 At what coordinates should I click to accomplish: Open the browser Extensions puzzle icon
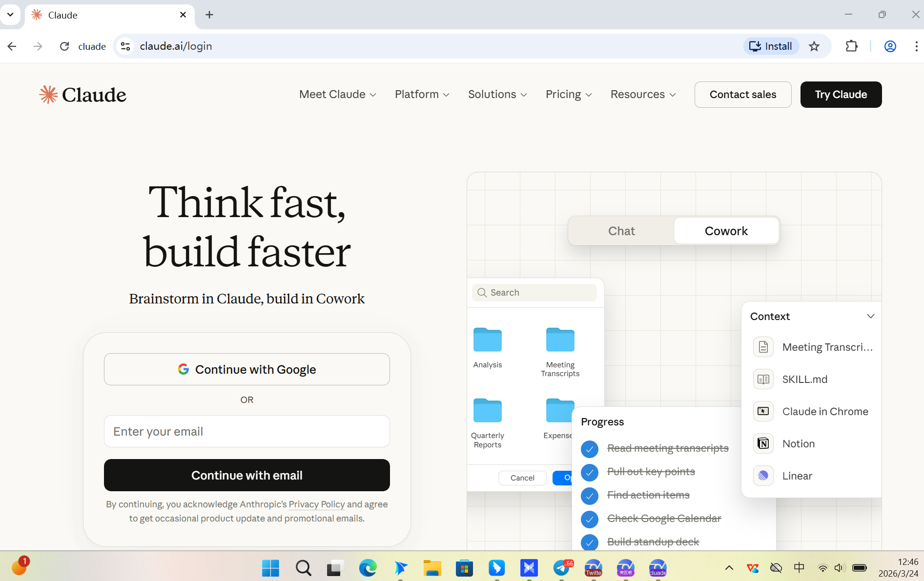click(x=851, y=46)
